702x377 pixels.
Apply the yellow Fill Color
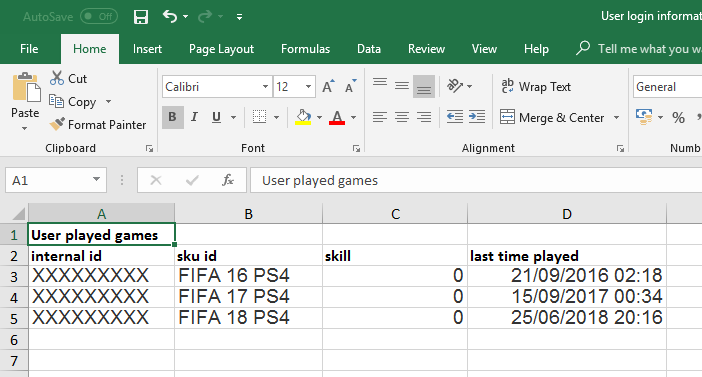pyautogui.click(x=303, y=117)
